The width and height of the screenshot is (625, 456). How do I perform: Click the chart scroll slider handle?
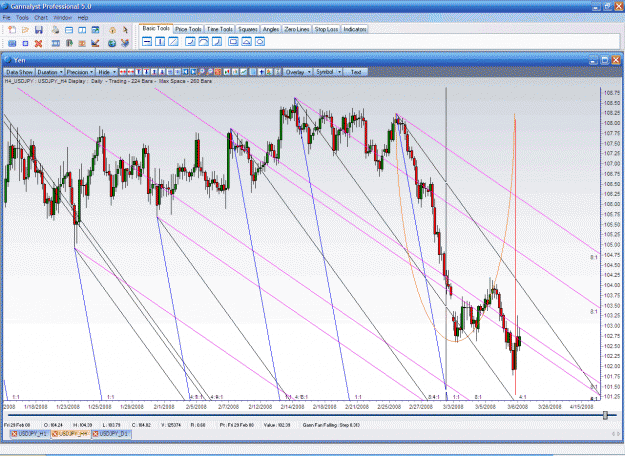coord(605,415)
